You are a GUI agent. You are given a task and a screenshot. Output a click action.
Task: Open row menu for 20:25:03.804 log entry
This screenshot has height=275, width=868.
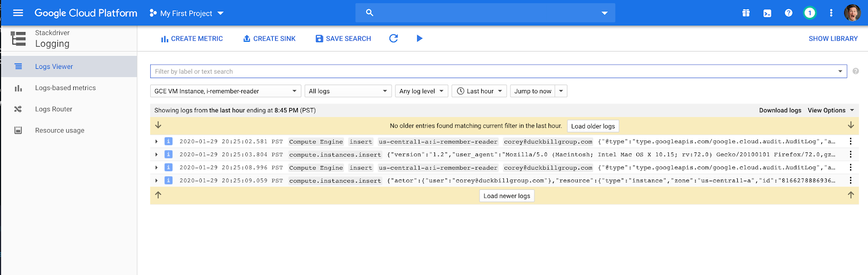(850, 155)
